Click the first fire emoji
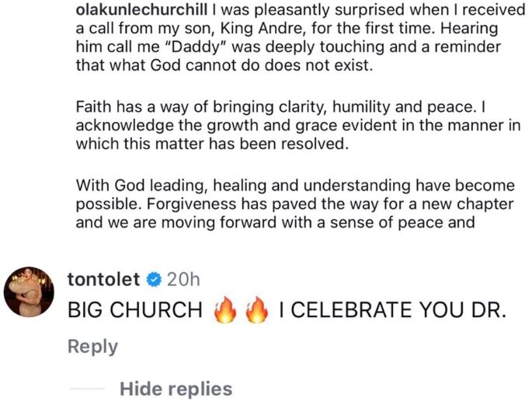 224,310
